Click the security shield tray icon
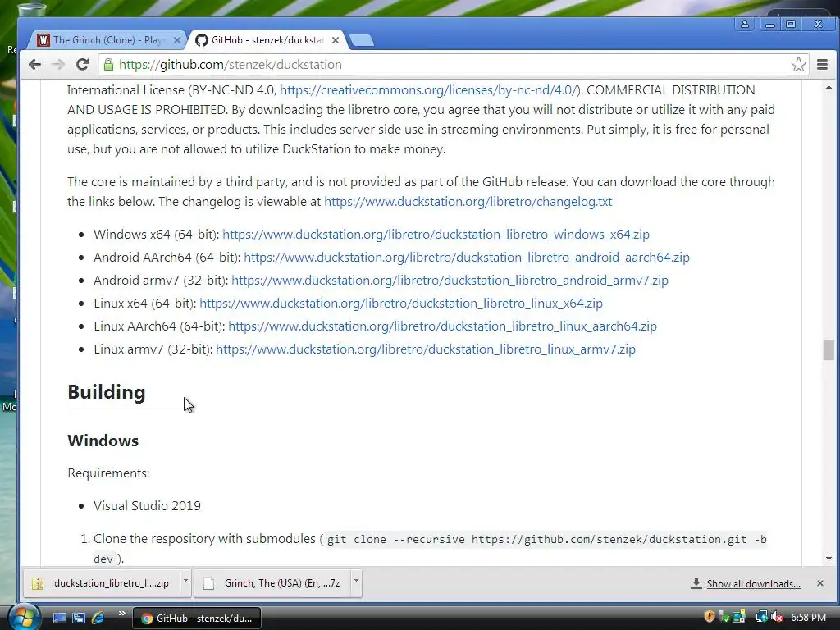Screen dimensions: 840x630 coord(710,617)
